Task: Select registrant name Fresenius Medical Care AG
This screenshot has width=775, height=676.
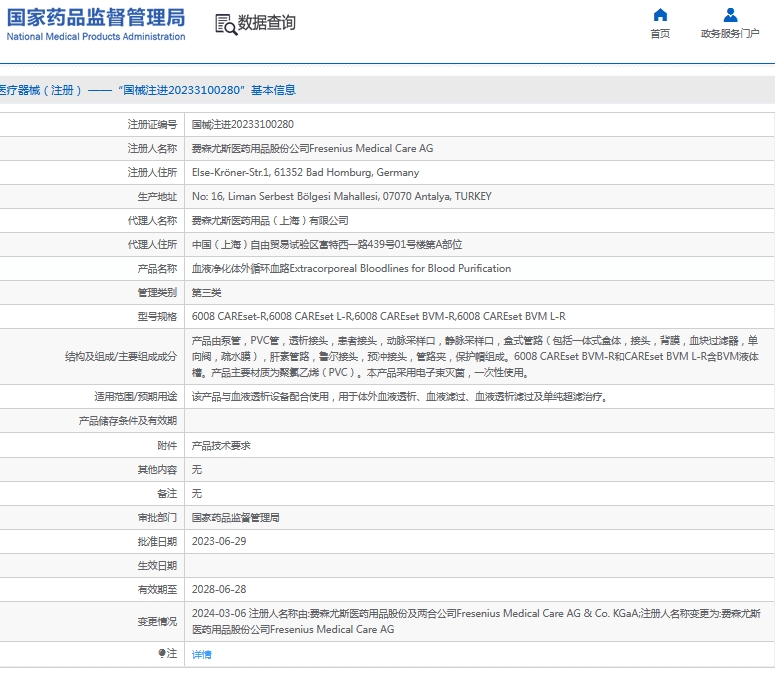Action: click(x=312, y=148)
